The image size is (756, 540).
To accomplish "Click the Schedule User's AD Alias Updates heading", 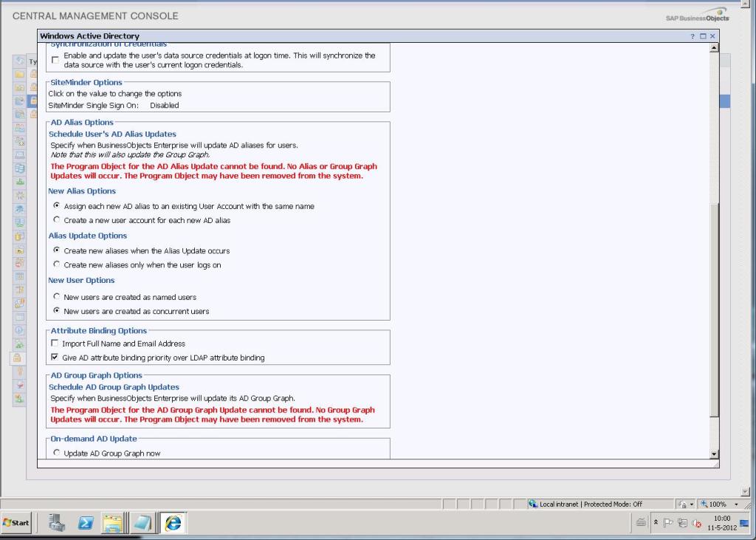I will click(x=112, y=134).
